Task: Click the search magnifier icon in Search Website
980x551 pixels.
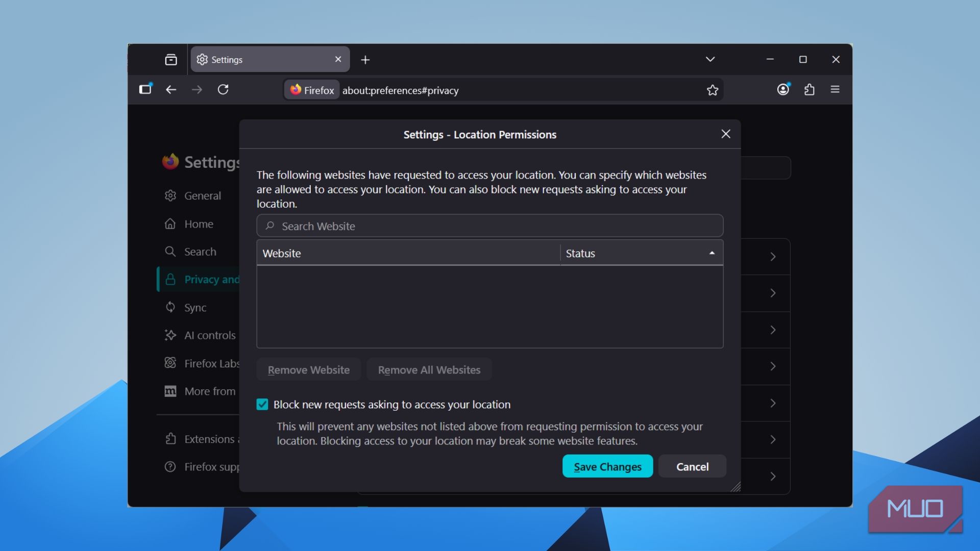Action: [270, 226]
